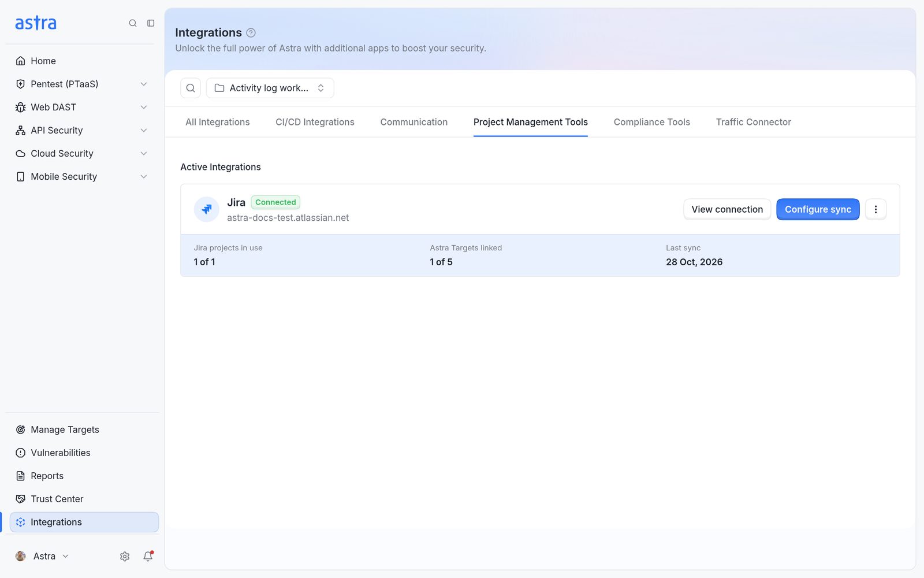Expand Web DAST chevron
The height and width of the screenshot is (578, 924).
pyautogui.click(x=144, y=108)
